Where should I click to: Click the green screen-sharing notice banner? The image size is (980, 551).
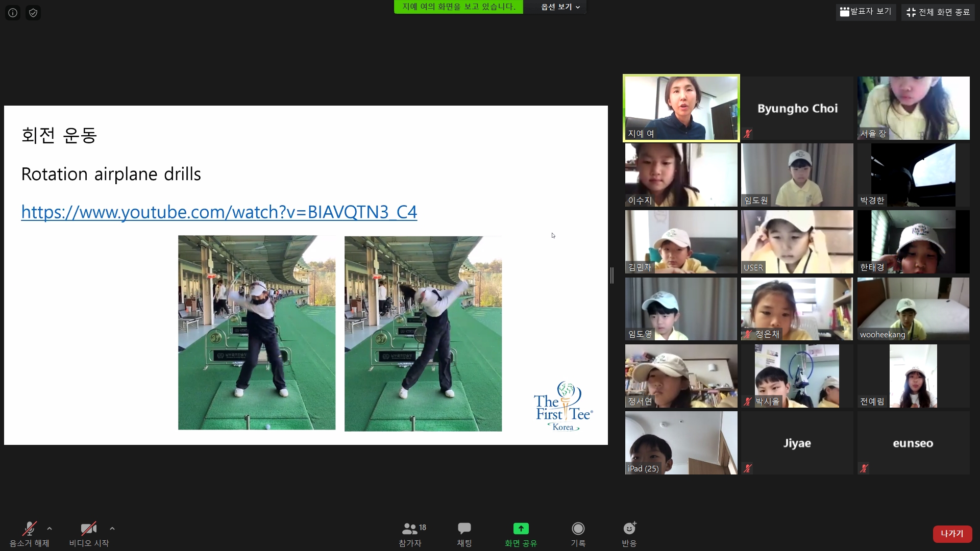458,7
